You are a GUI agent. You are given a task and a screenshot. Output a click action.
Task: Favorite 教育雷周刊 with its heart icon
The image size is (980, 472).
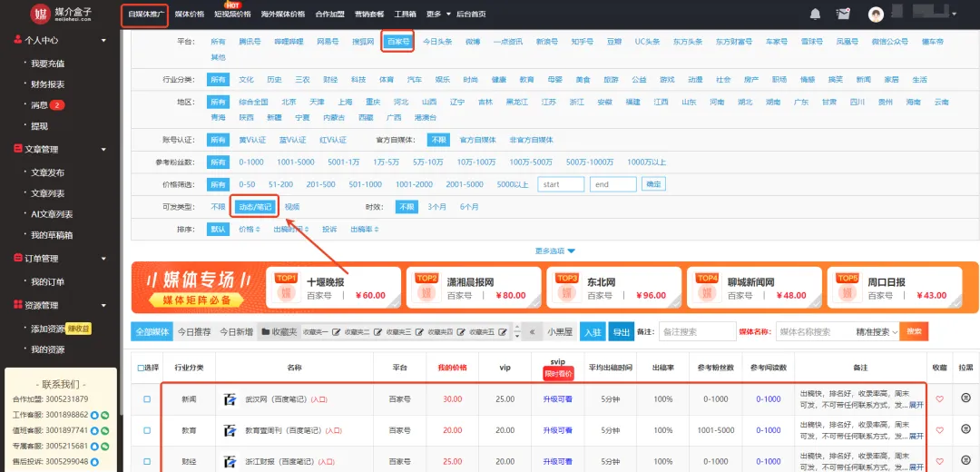939,431
